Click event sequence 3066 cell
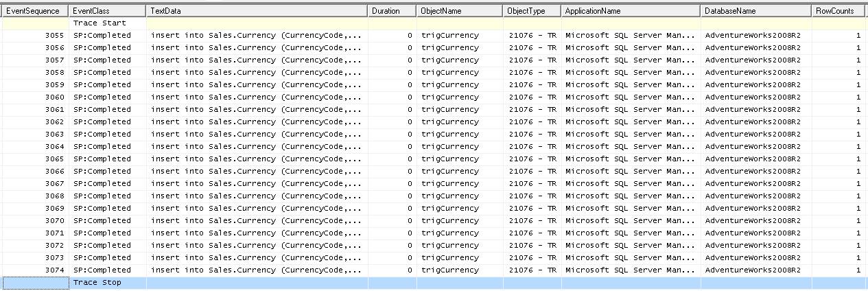The image size is (868, 291). click(34, 172)
